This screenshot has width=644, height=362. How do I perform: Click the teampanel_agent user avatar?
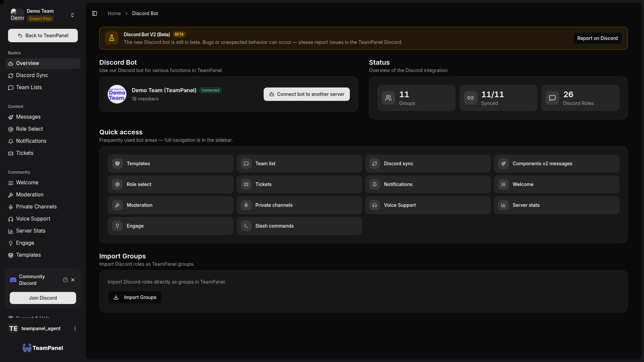click(x=13, y=328)
